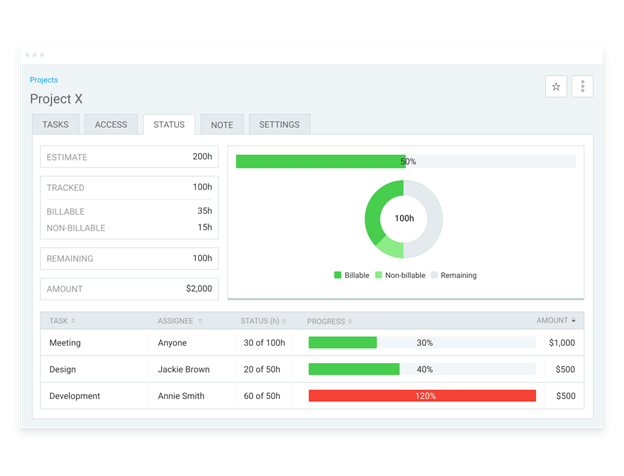Go back to Projects link

tap(44, 80)
